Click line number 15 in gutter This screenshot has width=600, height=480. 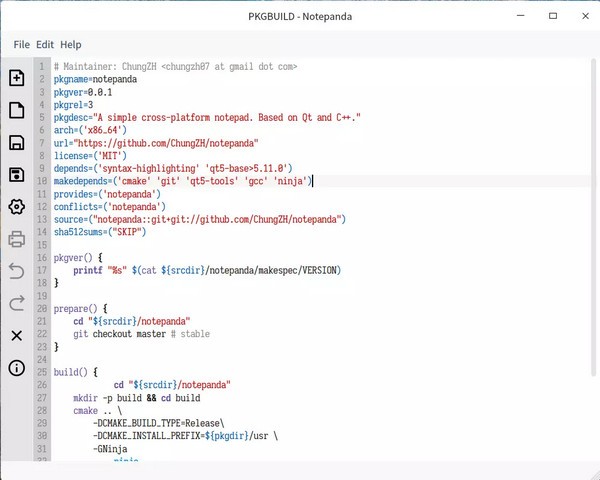point(42,245)
